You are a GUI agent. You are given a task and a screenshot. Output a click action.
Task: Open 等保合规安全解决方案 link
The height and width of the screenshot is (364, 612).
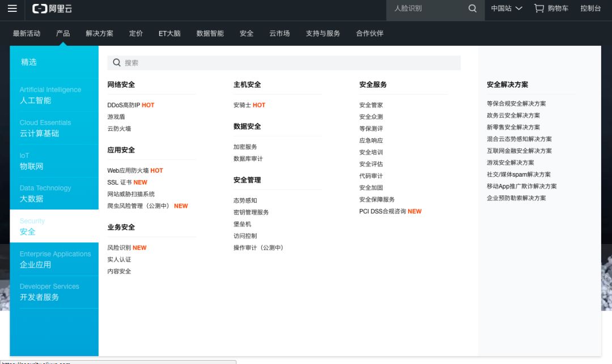(x=516, y=104)
